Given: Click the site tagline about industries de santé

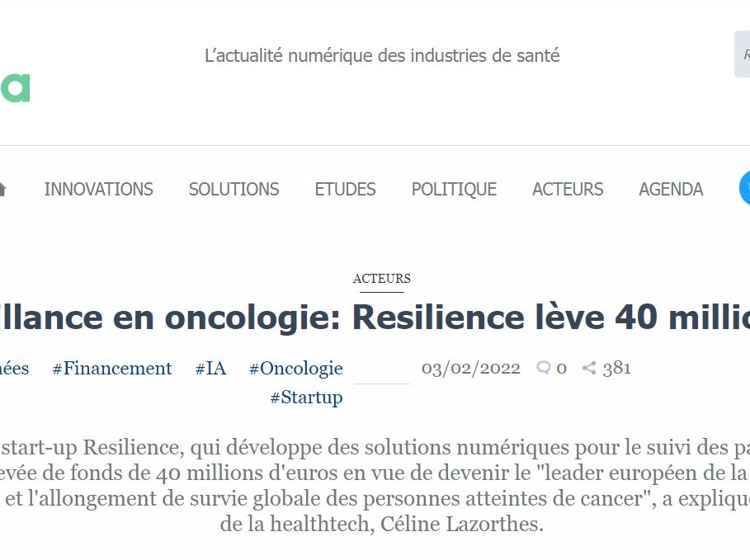Looking at the screenshot, I should (x=382, y=56).
